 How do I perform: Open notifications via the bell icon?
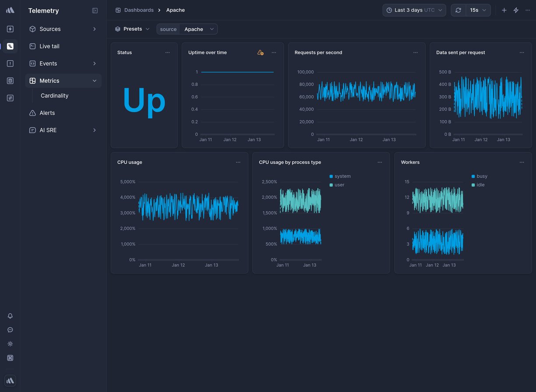click(10, 316)
